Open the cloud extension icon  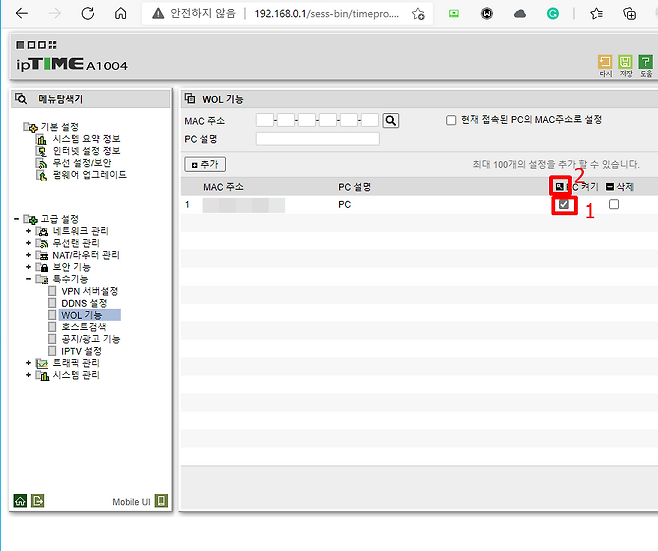[x=520, y=14]
